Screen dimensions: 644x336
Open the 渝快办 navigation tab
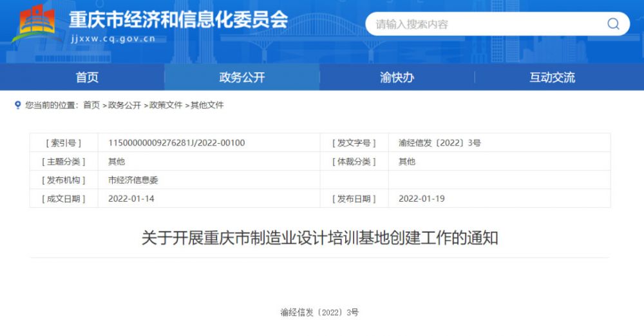397,77
